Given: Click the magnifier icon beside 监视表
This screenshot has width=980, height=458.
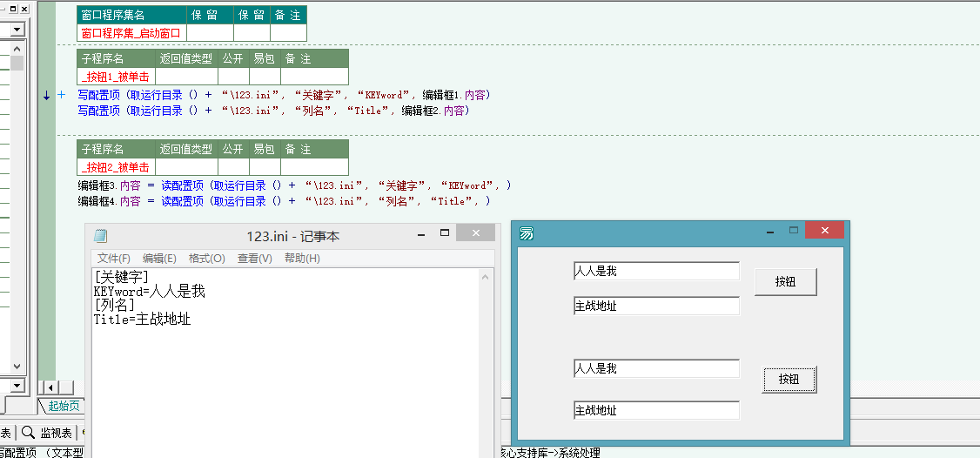Looking at the screenshot, I should (28, 433).
